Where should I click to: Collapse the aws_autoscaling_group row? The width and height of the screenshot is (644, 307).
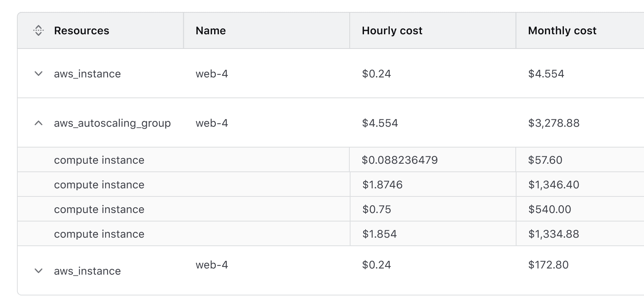39,123
